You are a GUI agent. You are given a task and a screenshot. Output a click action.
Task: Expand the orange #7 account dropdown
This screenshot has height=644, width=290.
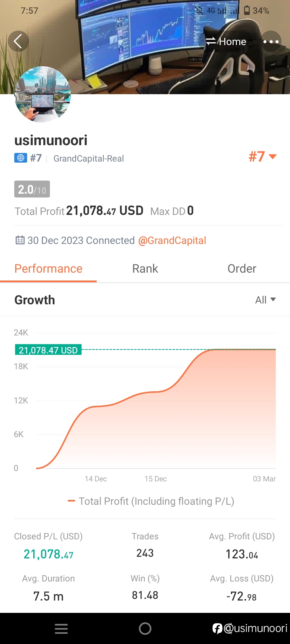[262, 157]
